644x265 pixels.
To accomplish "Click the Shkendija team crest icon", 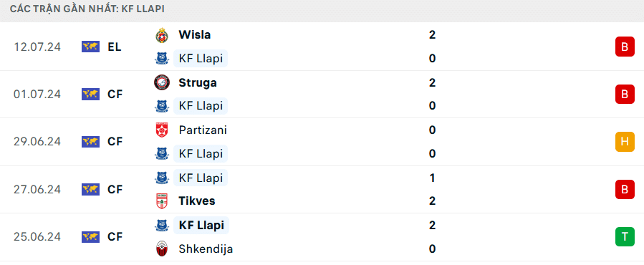I will 162,249.
